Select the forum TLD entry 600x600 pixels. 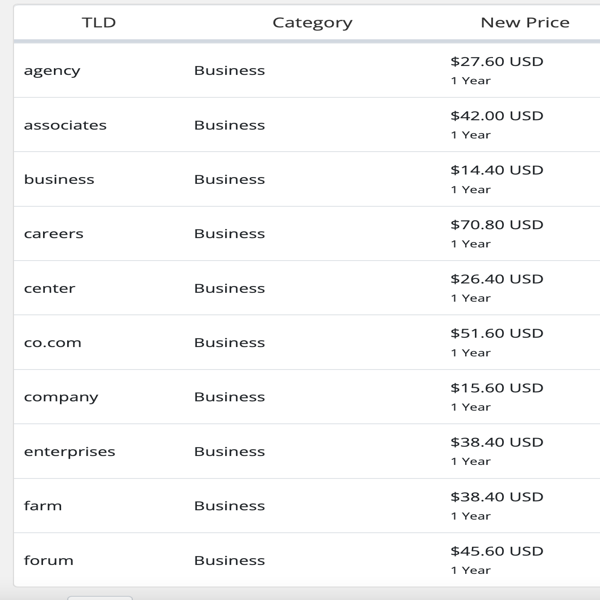coord(48,560)
